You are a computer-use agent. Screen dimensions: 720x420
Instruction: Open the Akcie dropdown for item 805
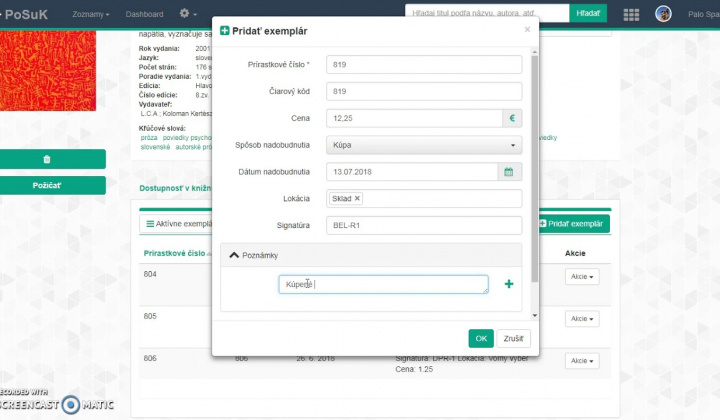pos(581,319)
